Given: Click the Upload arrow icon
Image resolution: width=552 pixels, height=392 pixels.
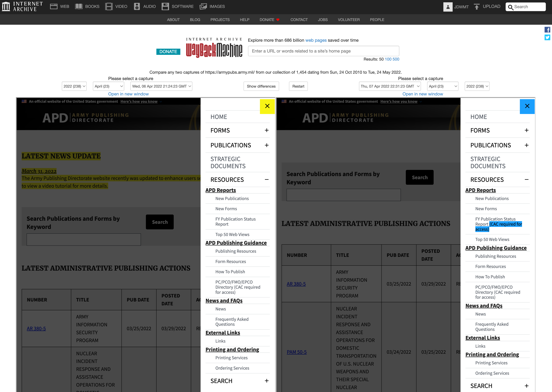Looking at the screenshot, I should 476,6.
